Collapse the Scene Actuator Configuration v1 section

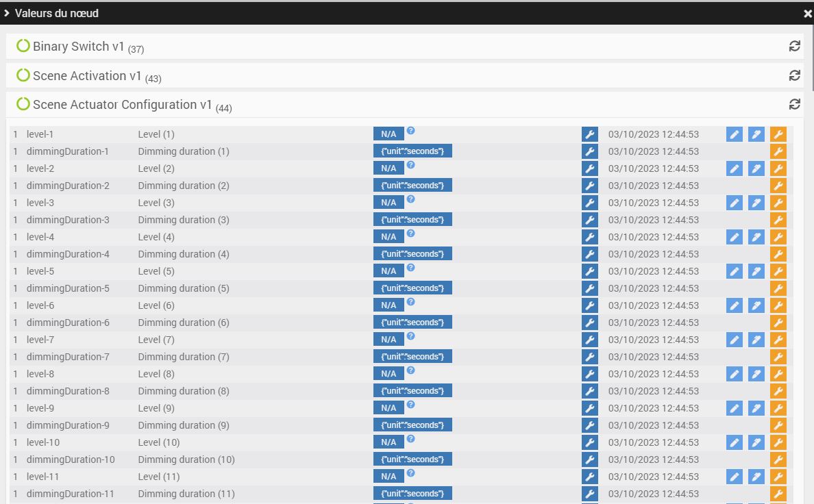coord(123,105)
